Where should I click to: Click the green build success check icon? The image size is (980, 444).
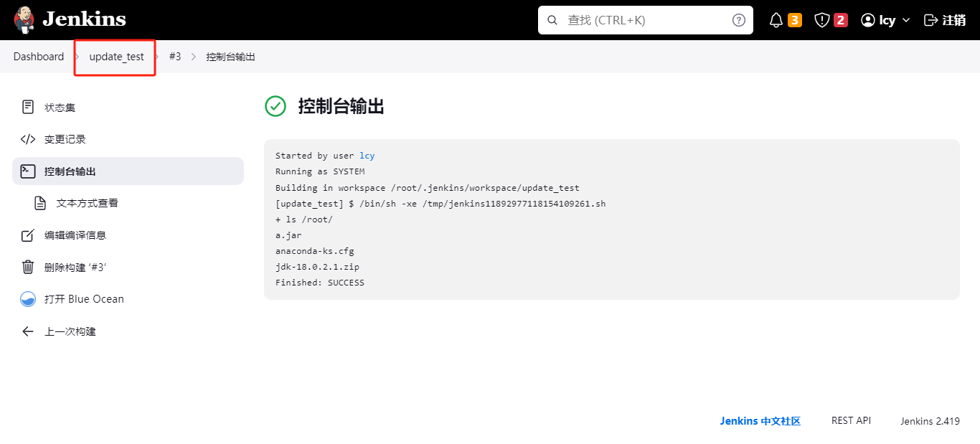(275, 106)
